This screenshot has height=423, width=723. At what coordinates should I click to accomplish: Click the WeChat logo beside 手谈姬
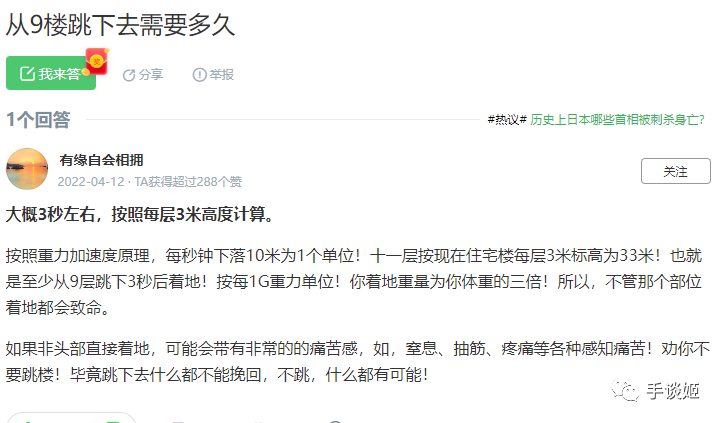[625, 390]
